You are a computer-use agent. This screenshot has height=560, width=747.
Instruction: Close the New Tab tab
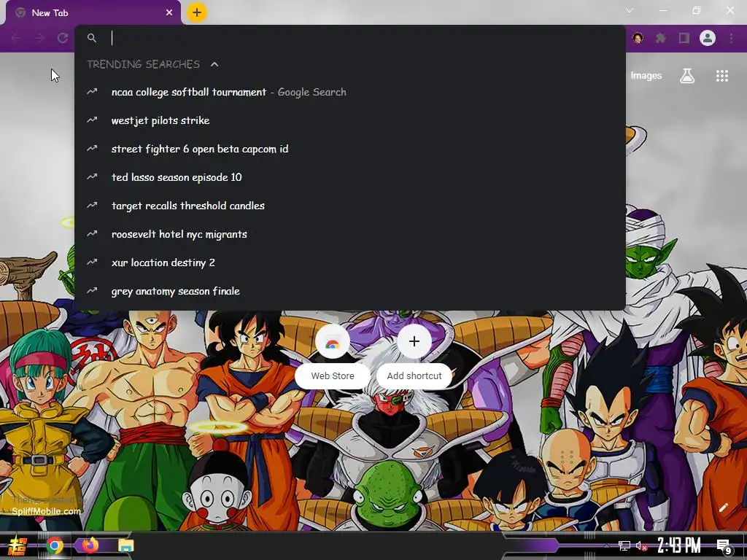coord(169,13)
